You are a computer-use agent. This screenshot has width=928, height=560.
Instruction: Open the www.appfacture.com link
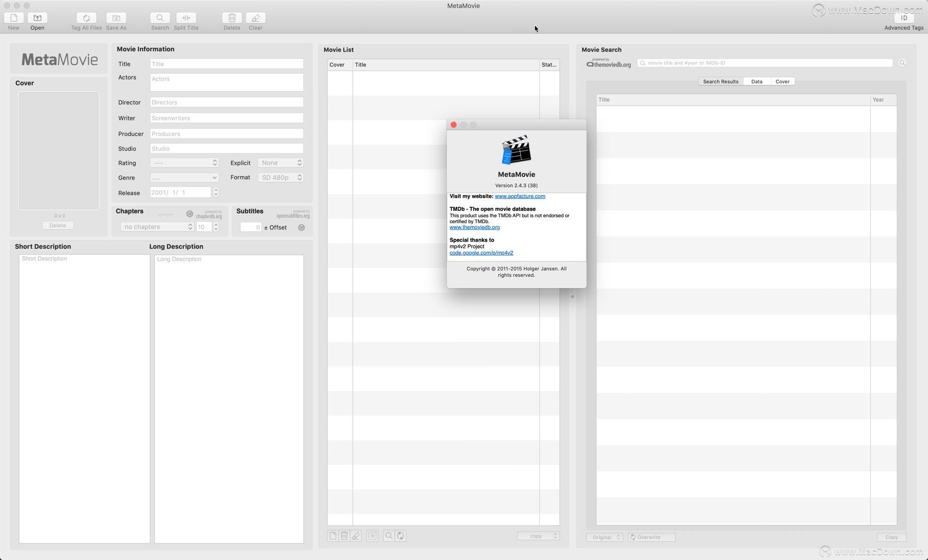520,197
